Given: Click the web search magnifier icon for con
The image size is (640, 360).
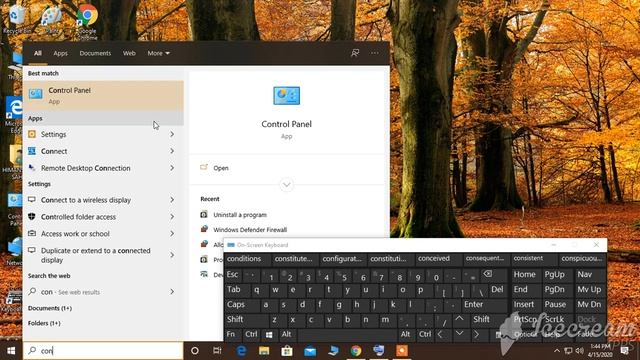Looking at the screenshot, I should 32,291.
